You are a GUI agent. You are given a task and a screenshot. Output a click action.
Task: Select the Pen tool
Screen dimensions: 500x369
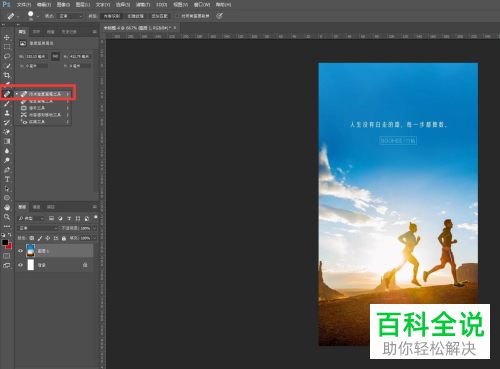coord(7,170)
